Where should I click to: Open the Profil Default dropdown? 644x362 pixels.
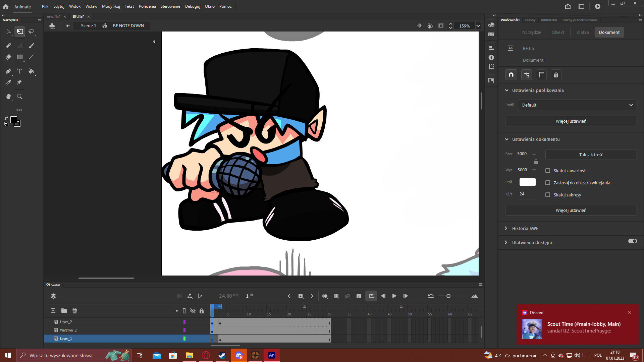tap(577, 105)
